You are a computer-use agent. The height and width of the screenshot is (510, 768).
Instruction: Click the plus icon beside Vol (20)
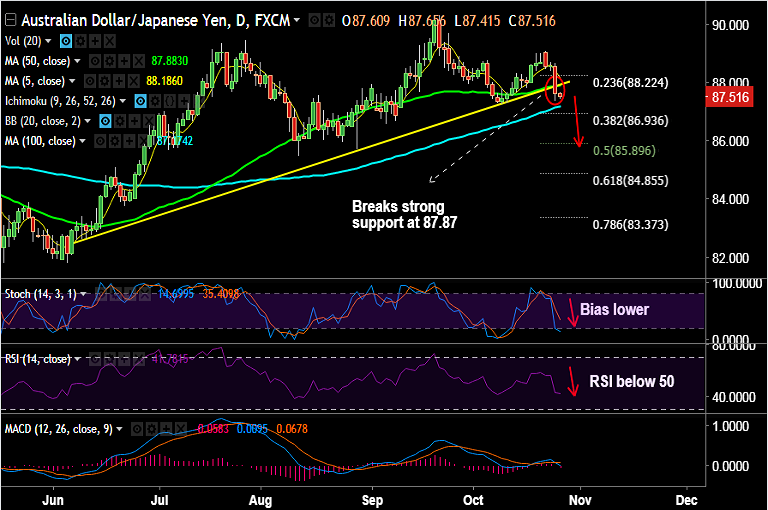95,41
